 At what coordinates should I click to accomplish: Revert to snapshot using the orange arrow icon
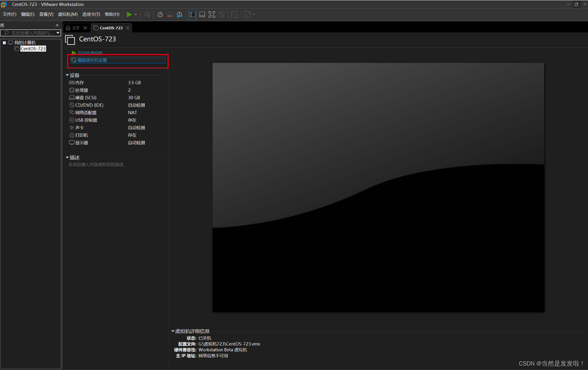[x=170, y=14]
